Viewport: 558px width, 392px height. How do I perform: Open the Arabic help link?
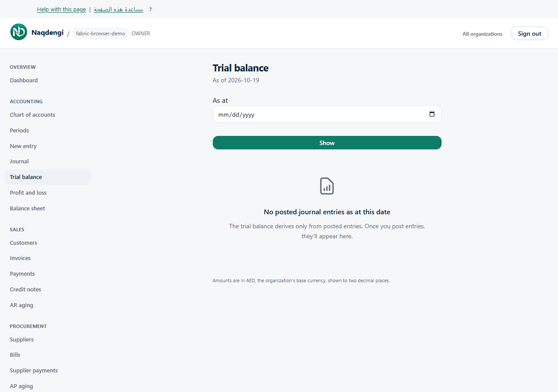[119, 10]
